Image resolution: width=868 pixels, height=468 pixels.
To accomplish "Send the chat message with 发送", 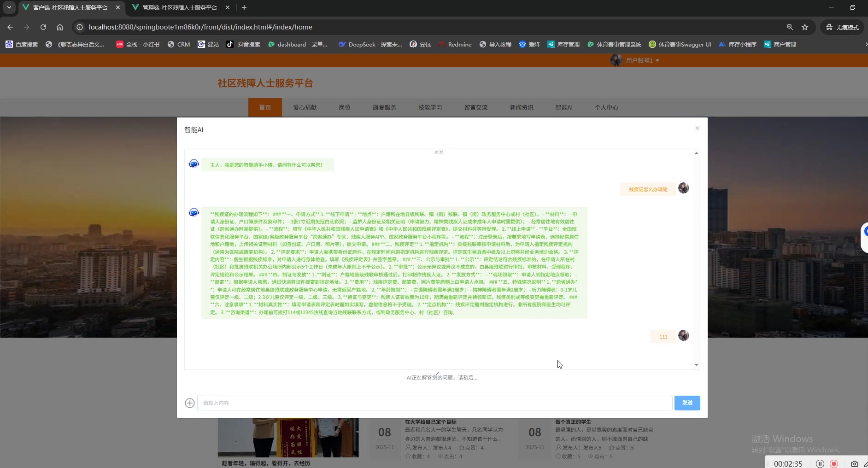I will click(687, 403).
